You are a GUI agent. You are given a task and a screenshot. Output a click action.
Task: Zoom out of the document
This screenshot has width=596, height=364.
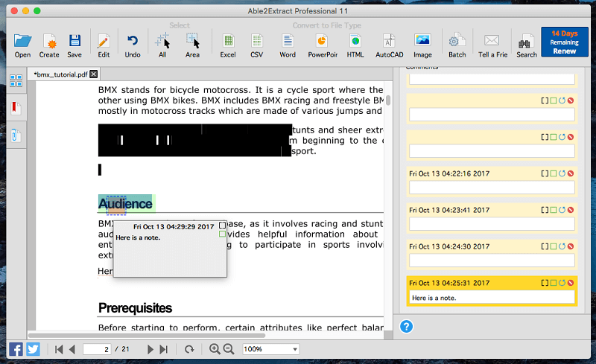[x=229, y=349]
